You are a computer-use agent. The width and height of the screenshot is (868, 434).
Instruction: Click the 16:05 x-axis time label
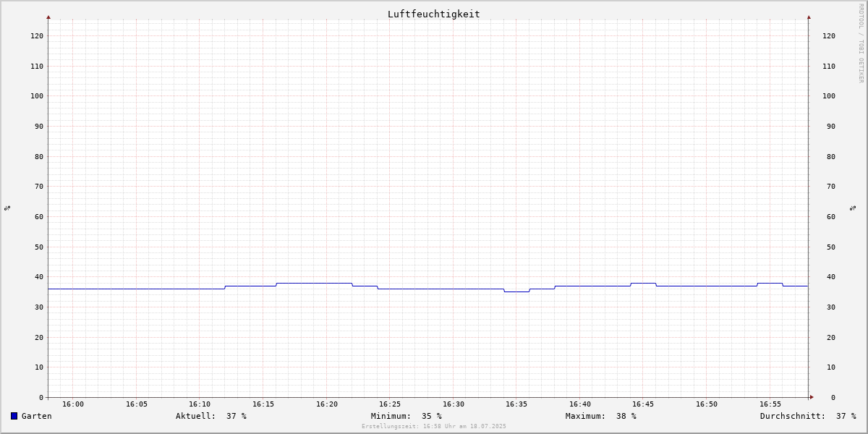click(137, 404)
